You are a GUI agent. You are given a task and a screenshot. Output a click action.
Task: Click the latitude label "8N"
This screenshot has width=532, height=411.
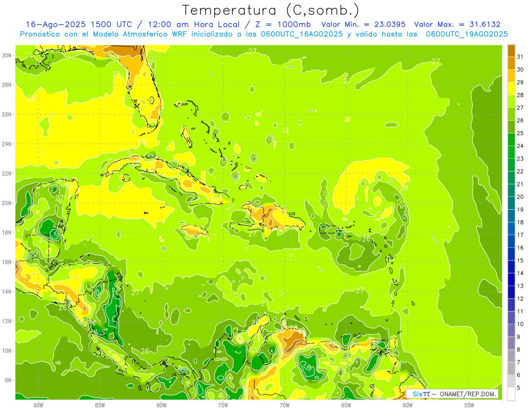9,380
